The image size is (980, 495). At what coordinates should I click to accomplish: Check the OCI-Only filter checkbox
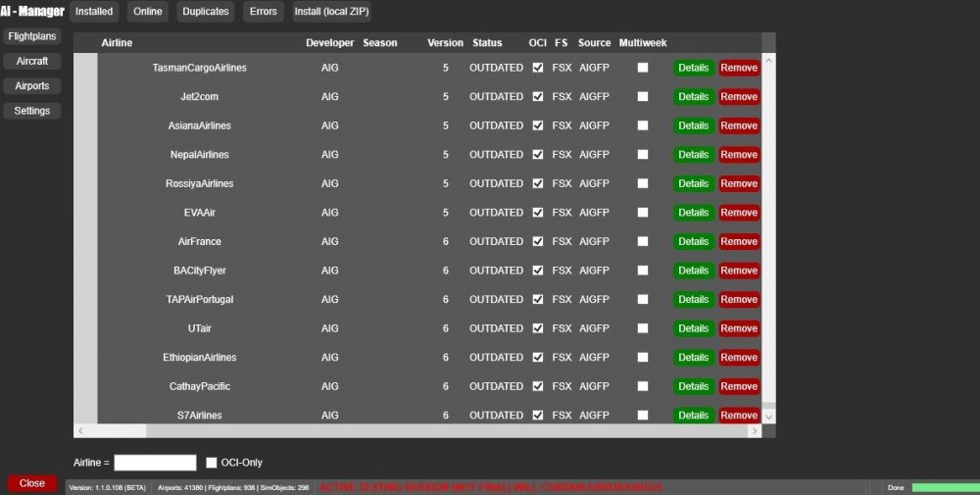pos(211,463)
